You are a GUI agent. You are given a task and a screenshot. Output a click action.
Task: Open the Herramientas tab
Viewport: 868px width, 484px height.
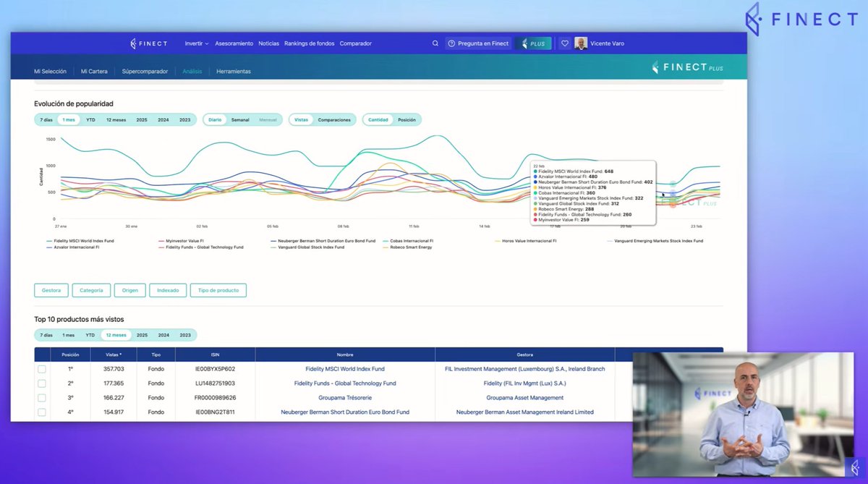pos(234,72)
